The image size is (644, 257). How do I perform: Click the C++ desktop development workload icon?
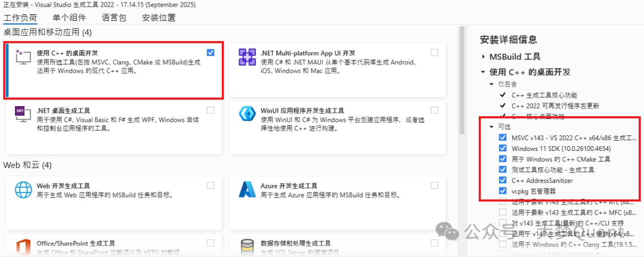pyautogui.click(x=23, y=57)
